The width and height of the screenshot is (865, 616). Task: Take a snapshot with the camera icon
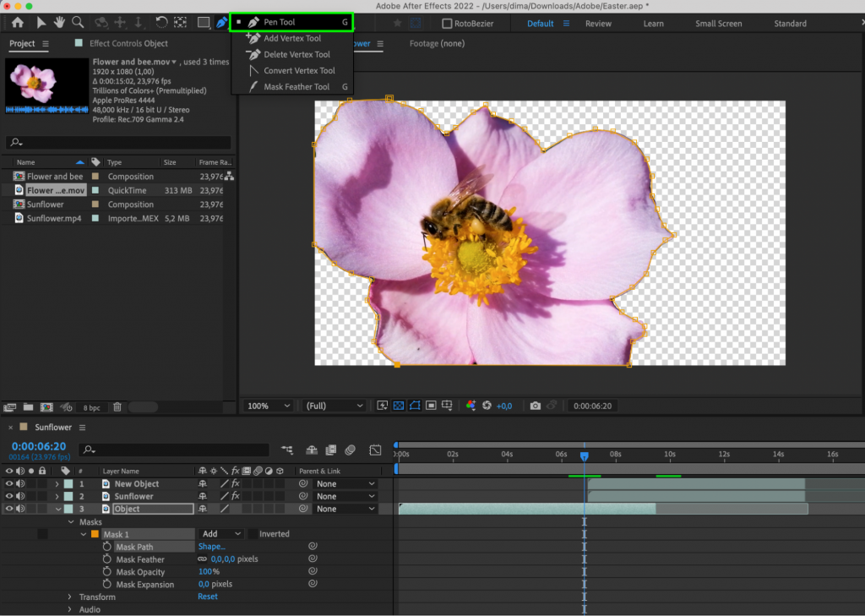click(534, 406)
